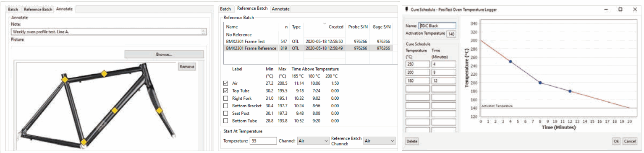Click the 200°C graph point at 8 minutes

coord(540,83)
